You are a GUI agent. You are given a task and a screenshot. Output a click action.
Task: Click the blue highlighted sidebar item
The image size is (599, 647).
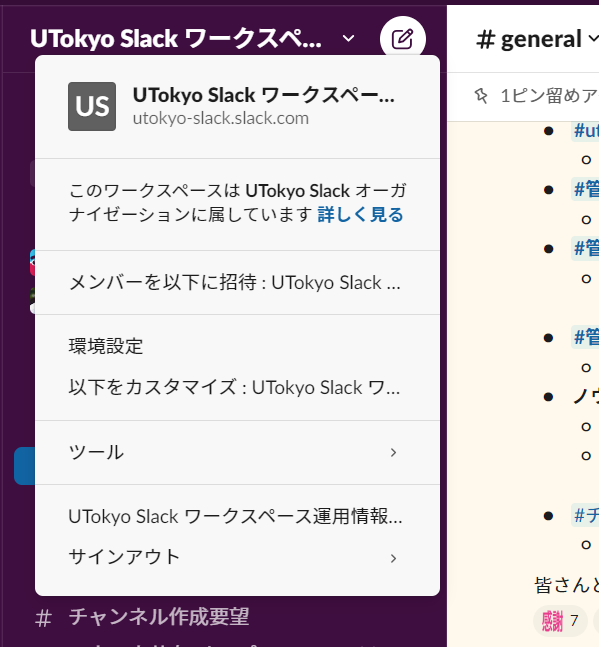click(x=25, y=466)
